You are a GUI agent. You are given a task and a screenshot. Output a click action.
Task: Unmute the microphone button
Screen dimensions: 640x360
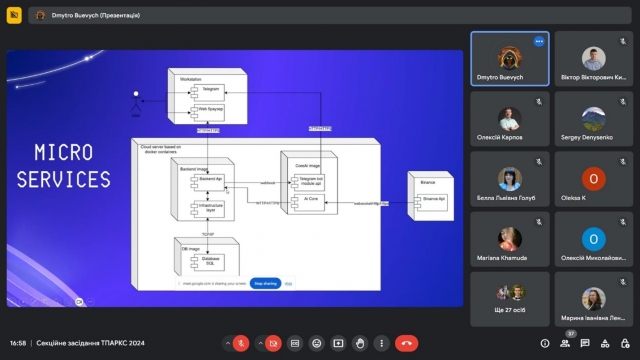point(241,344)
